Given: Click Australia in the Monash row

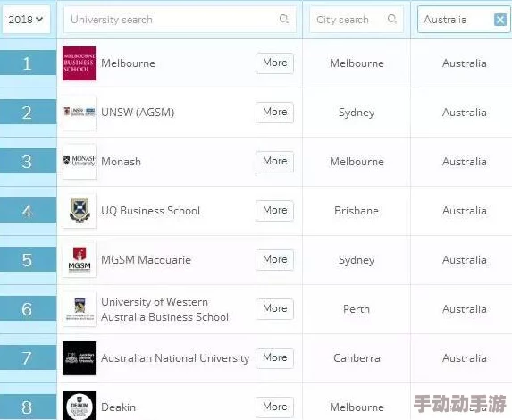Looking at the screenshot, I should pos(465,162).
